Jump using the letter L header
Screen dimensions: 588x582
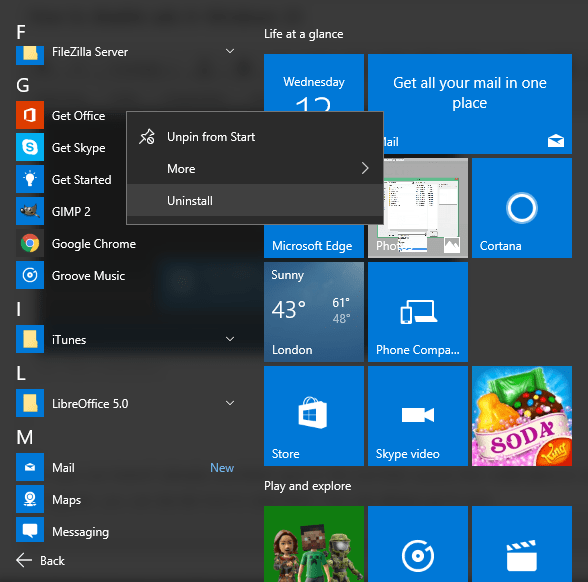pos(21,373)
